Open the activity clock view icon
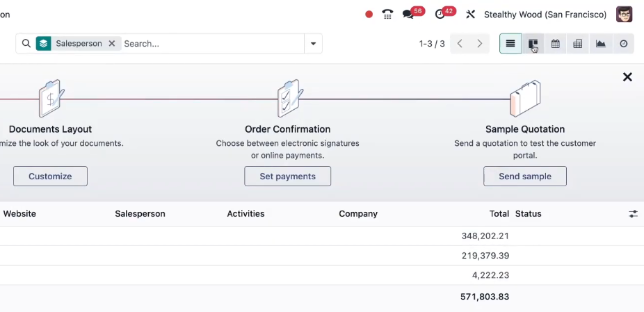This screenshot has width=644, height=312. (623, 44)
